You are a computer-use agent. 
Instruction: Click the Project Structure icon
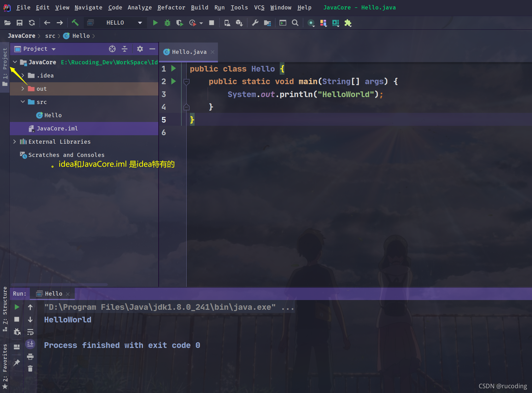coord(267,23)
